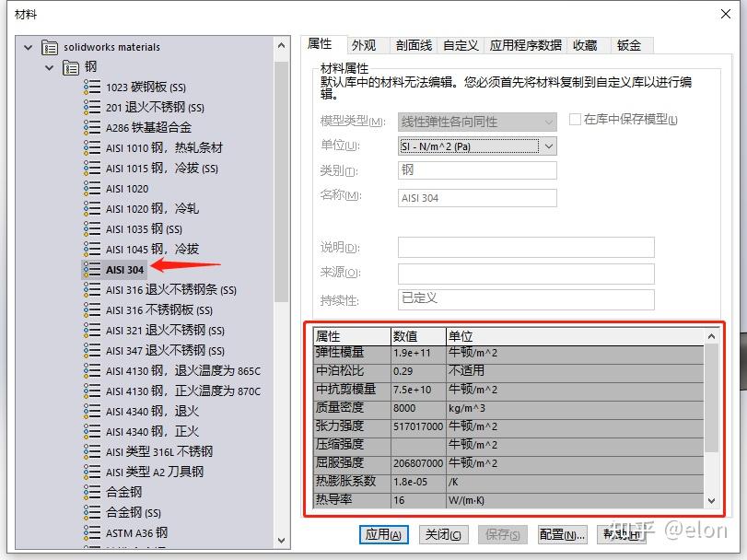Click the solidworks materials library icon
The height and width of the screenshot is (560, 747).
click(x=51, y=45)
